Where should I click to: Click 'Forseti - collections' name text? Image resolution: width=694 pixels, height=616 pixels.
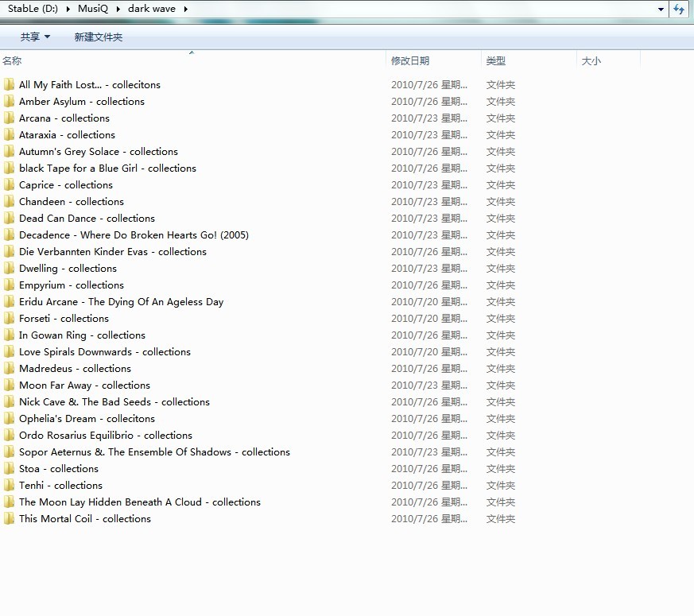(x=64, y=319)
